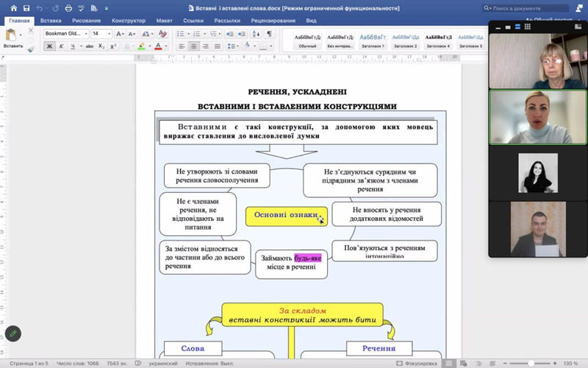Apply strikethrough abc formatting
This screenshot has height=368, width=588.
[89, 46]
